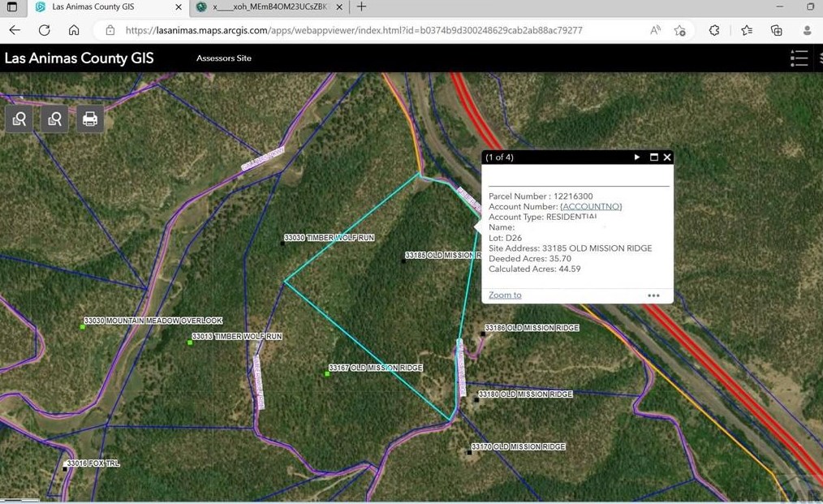Open the Assessors Site link
Image resolution: width=823 pixels, height=504 pixels.
(x=224, y=58)
